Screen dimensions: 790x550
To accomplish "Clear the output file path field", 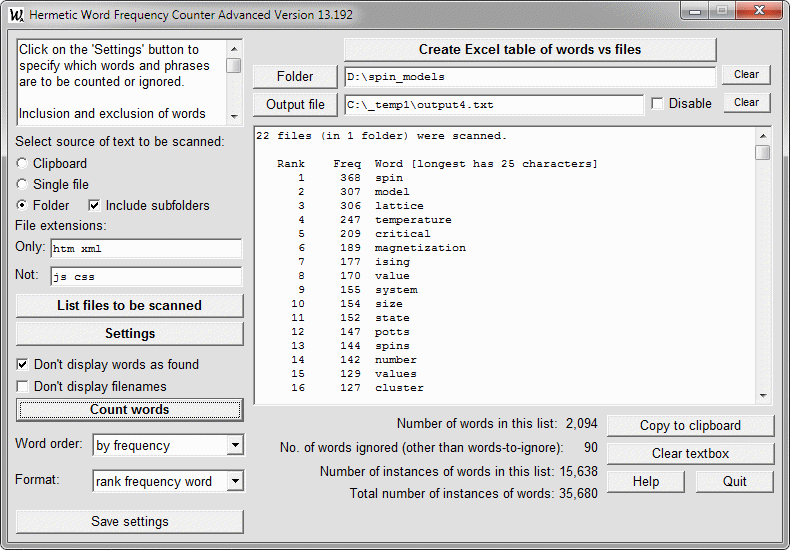I will (x=746, y=103).
